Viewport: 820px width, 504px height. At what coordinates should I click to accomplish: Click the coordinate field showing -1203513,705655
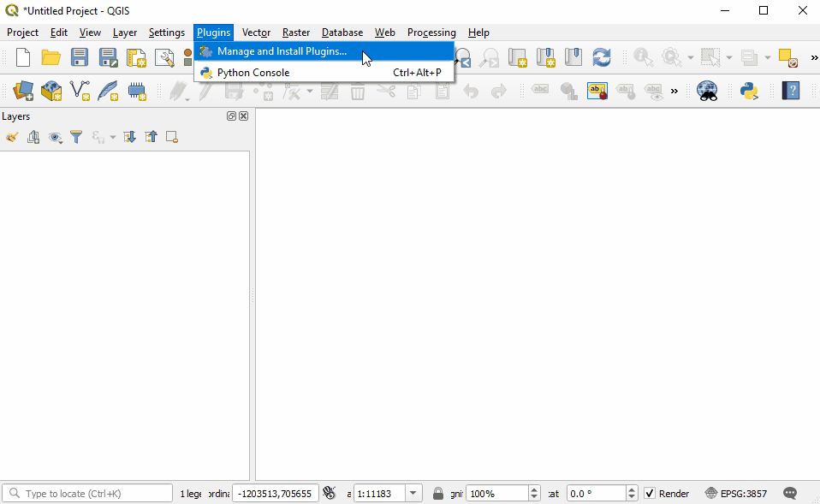click(x=276, y=493)
